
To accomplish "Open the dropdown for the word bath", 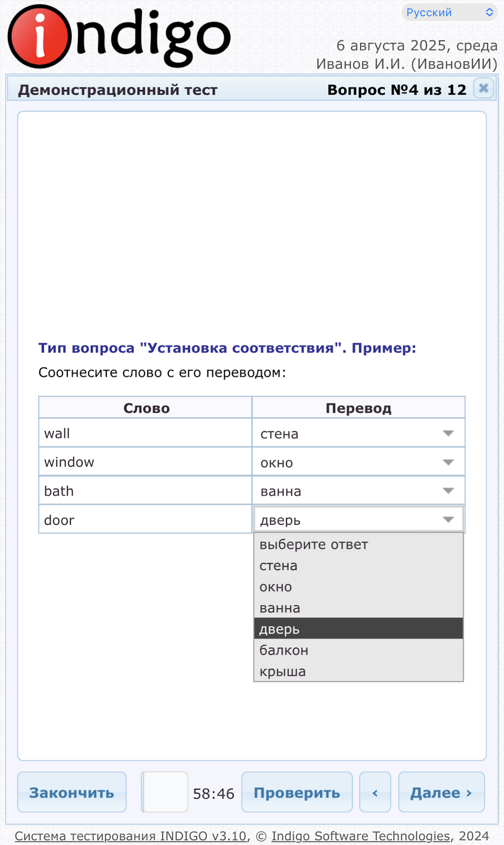I will pyautogui.click(x=358, y=491).
